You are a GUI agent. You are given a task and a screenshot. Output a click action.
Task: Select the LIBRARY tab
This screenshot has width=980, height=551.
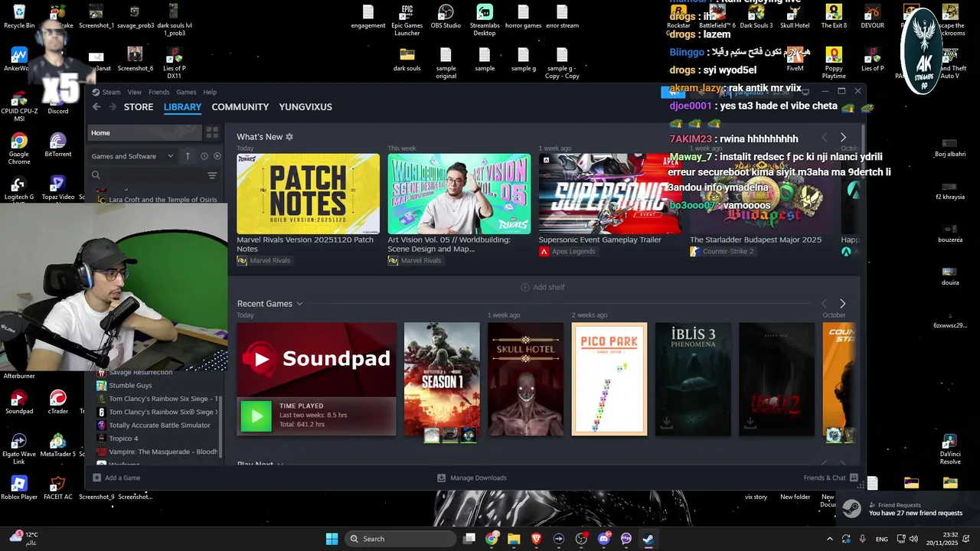[182, 107]
